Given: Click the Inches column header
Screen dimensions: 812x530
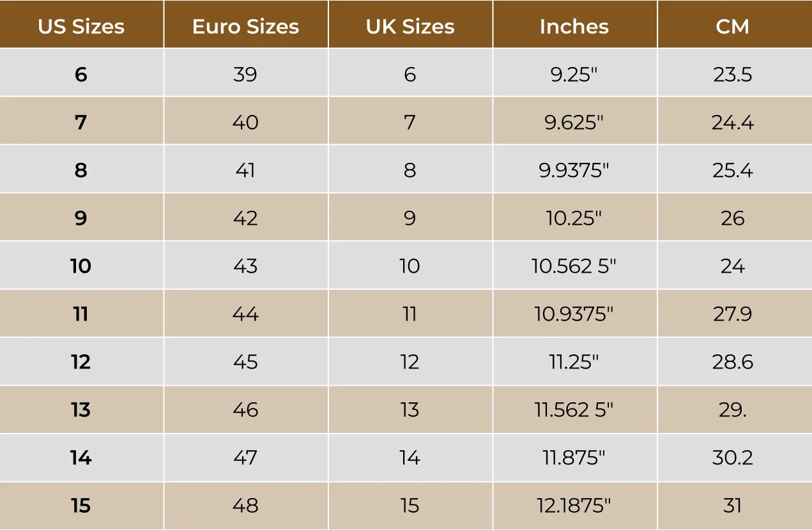Looking at the screenshot, I should (x=574, y=26).
